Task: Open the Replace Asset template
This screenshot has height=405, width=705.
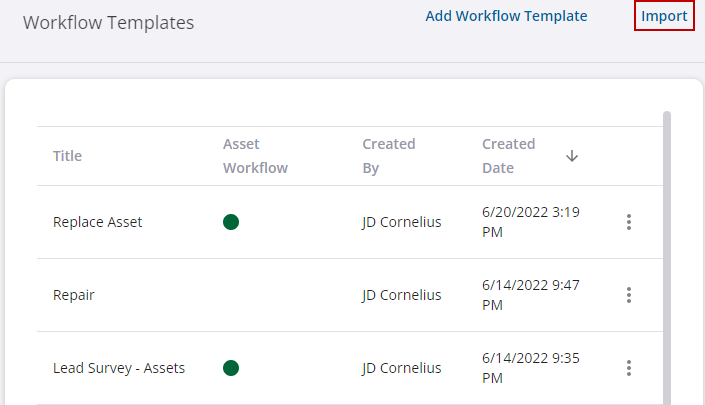Action: (98, 222)
